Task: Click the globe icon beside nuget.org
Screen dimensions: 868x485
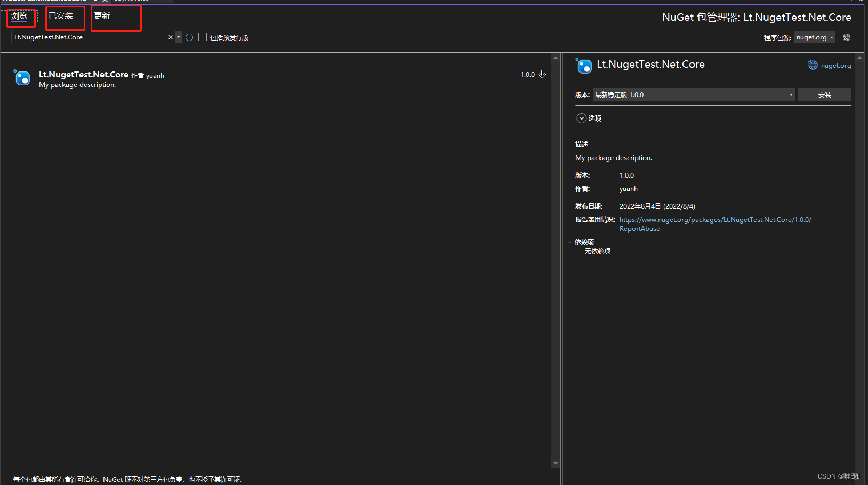Action: (x=813, y=65)
